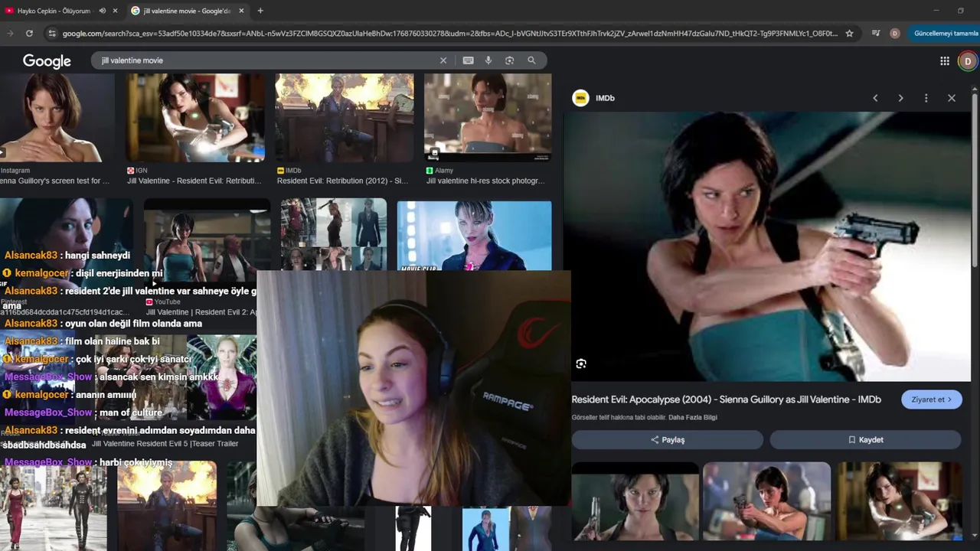Open a new browser tab
This screenshot has height=551, width=980.
click(260, 11)
